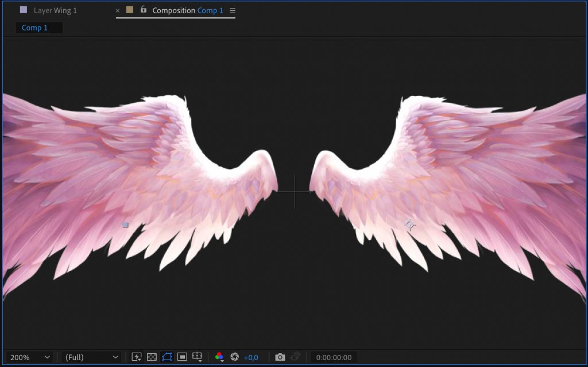This screenshot has width=588, height=367.
Task: Toggle Mask and Shape Path Visibility
Action: [x=167, y=357]
